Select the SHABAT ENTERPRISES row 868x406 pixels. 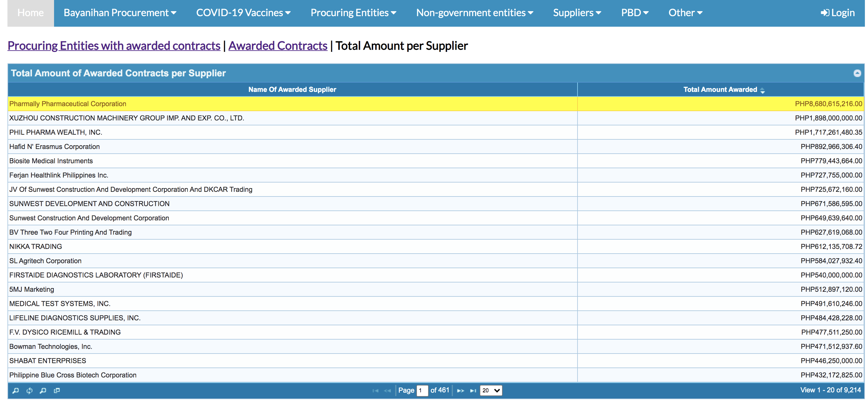[436, 361]
